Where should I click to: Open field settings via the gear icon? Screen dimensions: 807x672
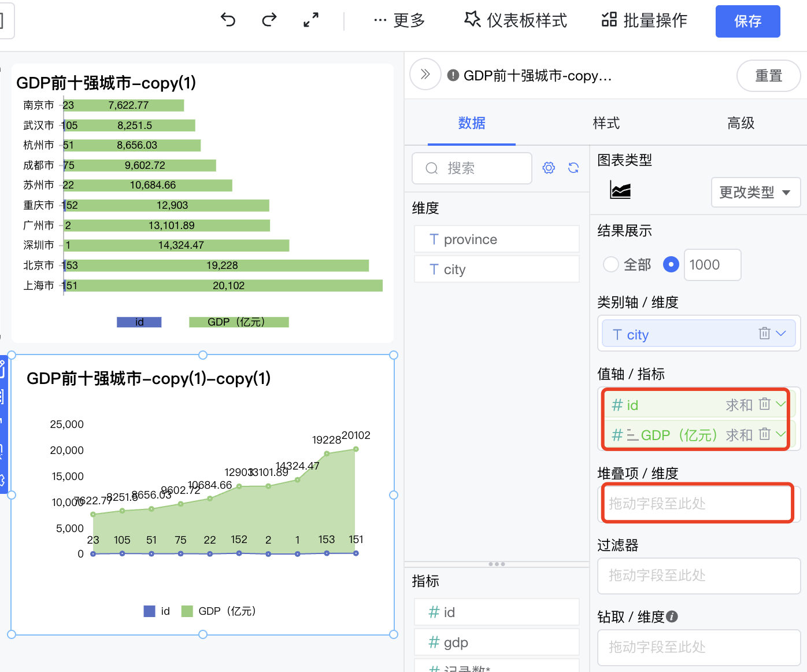coord(548,168)
